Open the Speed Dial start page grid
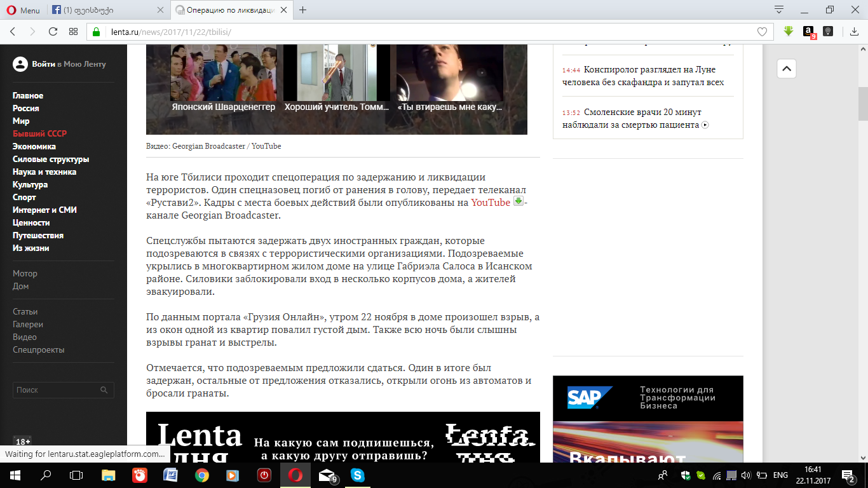Screen dimensions: 868x488 74,32
